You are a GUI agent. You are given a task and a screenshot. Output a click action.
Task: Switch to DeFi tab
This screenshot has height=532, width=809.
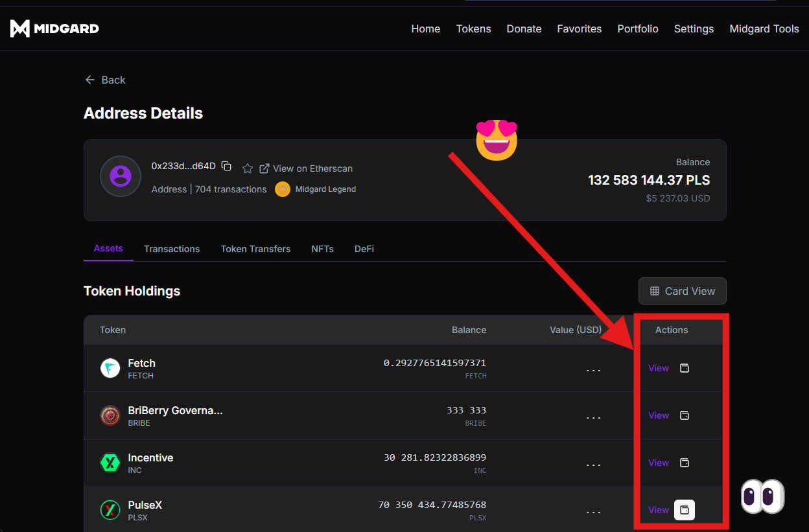coord(364,249)
